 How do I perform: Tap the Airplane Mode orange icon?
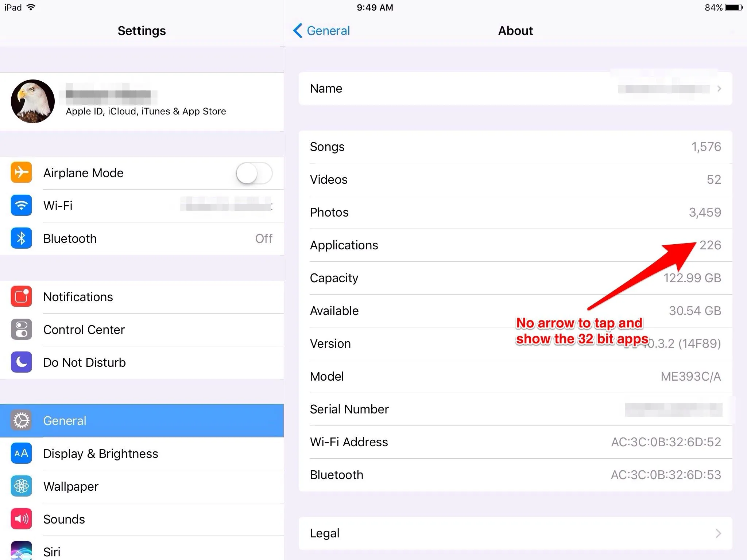[x=21, y=173]
